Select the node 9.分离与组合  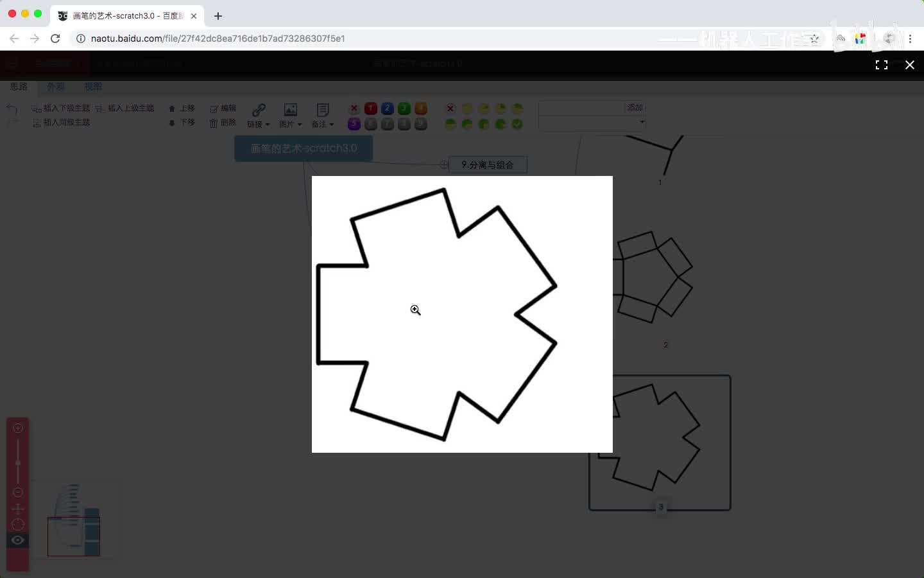(x=488, y=165)
